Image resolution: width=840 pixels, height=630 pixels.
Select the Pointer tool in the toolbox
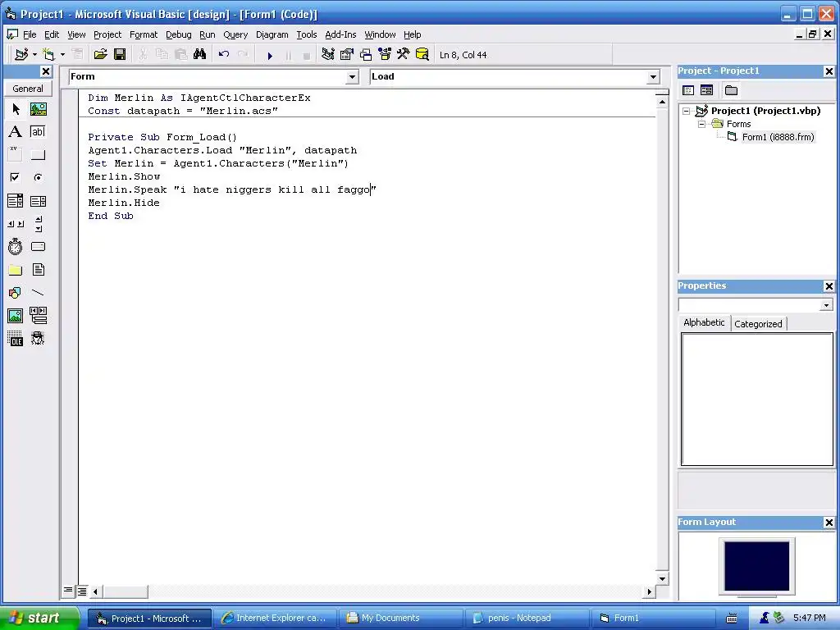click(16, 109)
